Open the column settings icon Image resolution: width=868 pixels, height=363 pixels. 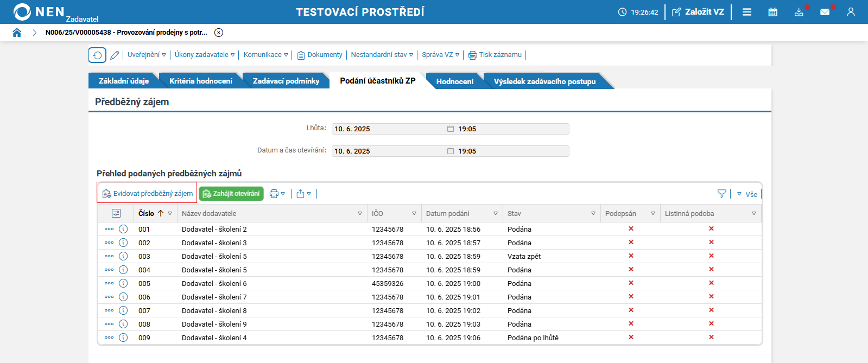pyautogui.click(x=116, y=213)
